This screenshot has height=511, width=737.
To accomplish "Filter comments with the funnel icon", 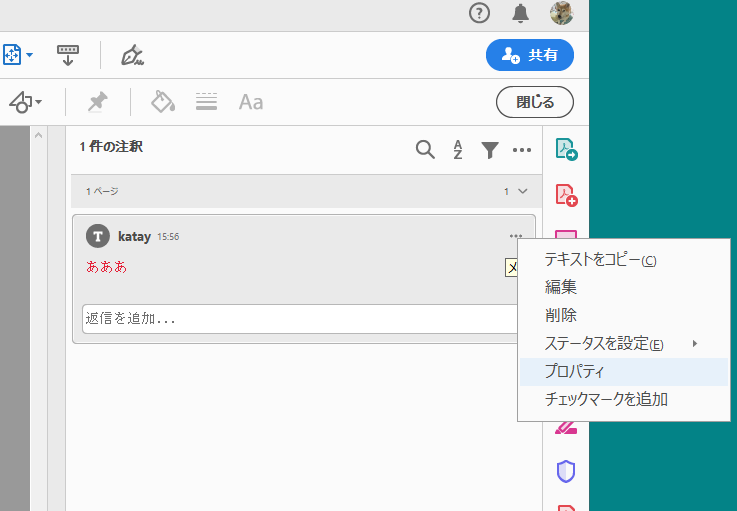I will 490,150.
